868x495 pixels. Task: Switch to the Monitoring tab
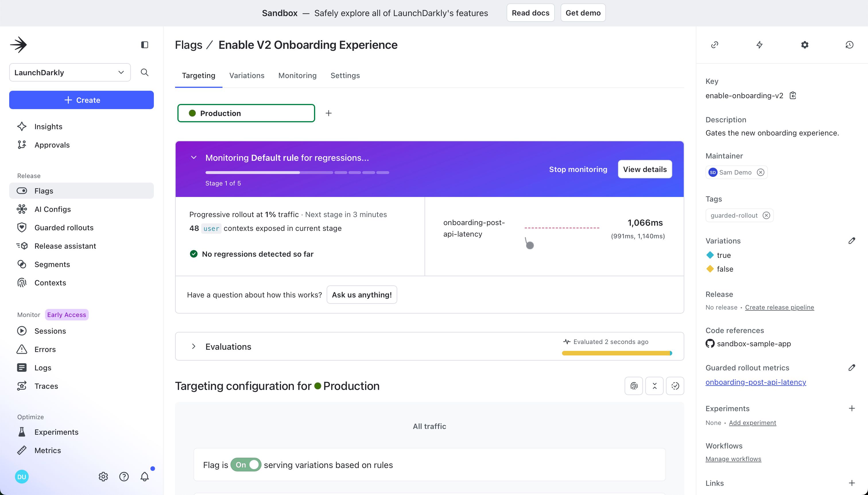297,76
